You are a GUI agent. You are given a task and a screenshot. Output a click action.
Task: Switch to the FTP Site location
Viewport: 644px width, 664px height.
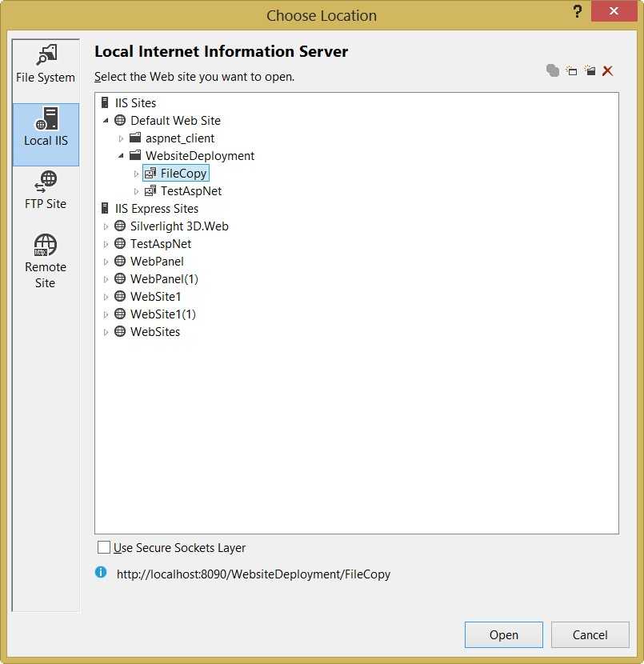click(x=46, y=191)
